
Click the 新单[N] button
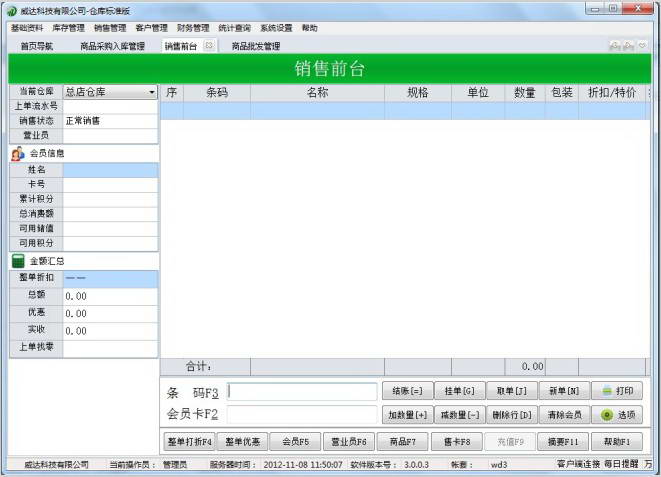(564, 391)
